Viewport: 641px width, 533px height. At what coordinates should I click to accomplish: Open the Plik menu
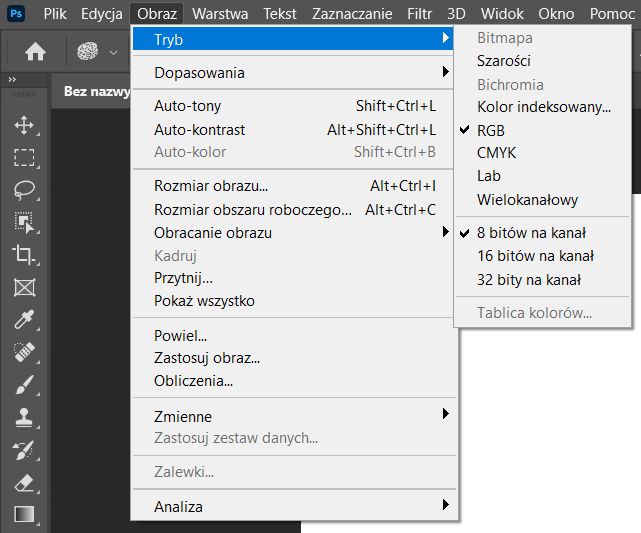click(x=55, y=14)
